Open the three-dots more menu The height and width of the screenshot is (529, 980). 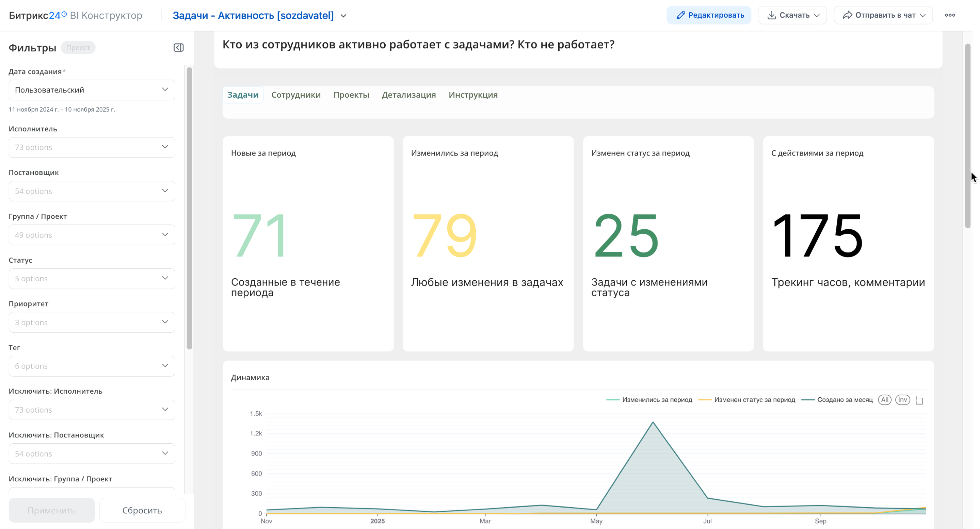pos(950,15)
